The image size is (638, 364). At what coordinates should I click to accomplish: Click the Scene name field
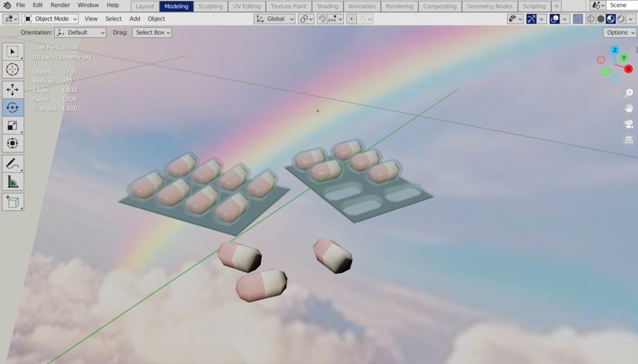tap(622, 5)
